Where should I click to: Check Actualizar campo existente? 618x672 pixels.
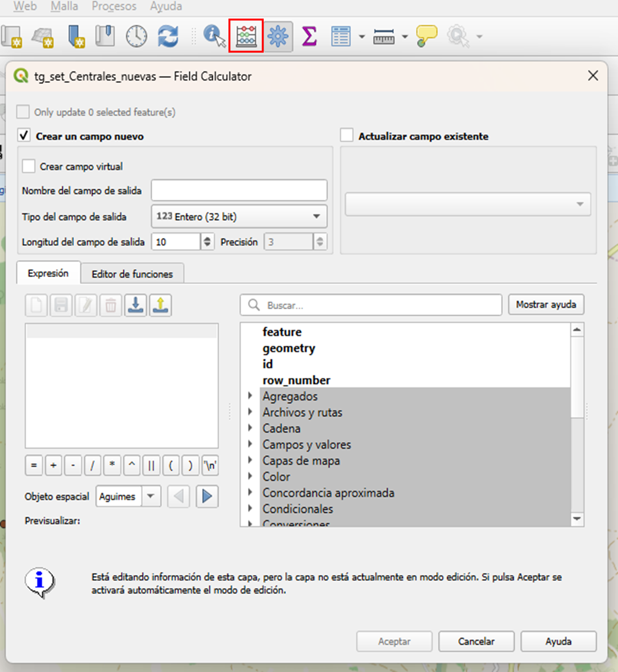pos(347,135)
